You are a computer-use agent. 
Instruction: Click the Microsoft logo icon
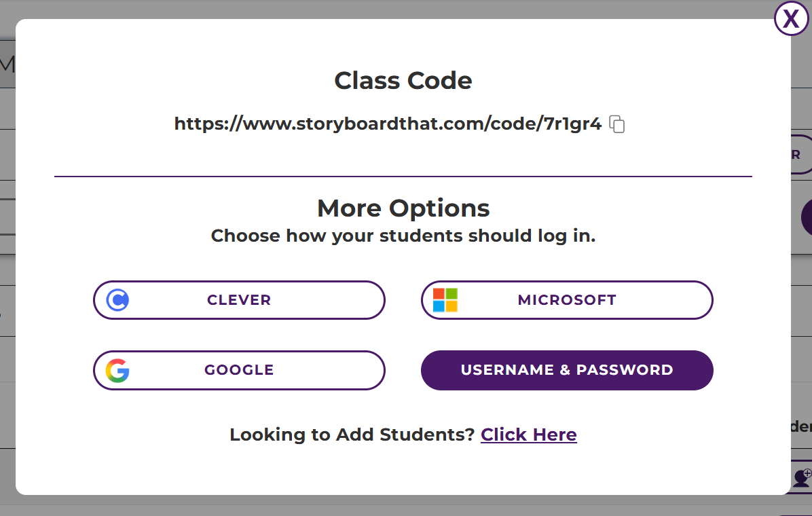click(x=445, y=300)
